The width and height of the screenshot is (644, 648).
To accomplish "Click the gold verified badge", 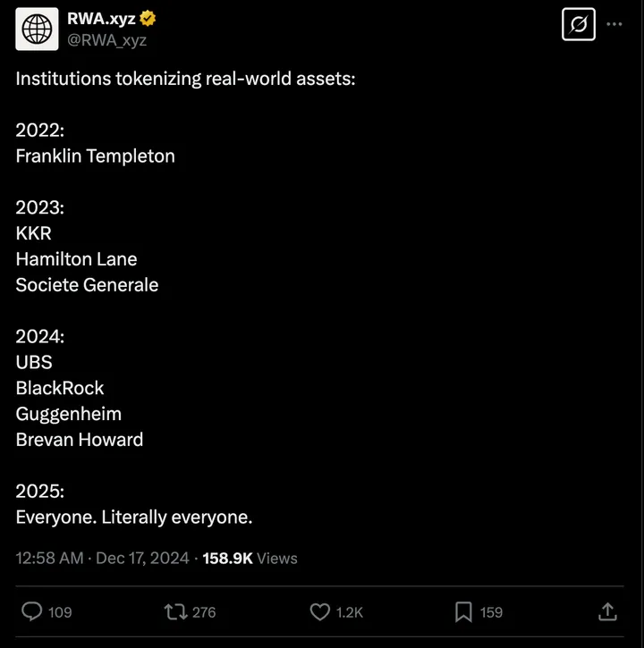I will click(x=148, y=18).
